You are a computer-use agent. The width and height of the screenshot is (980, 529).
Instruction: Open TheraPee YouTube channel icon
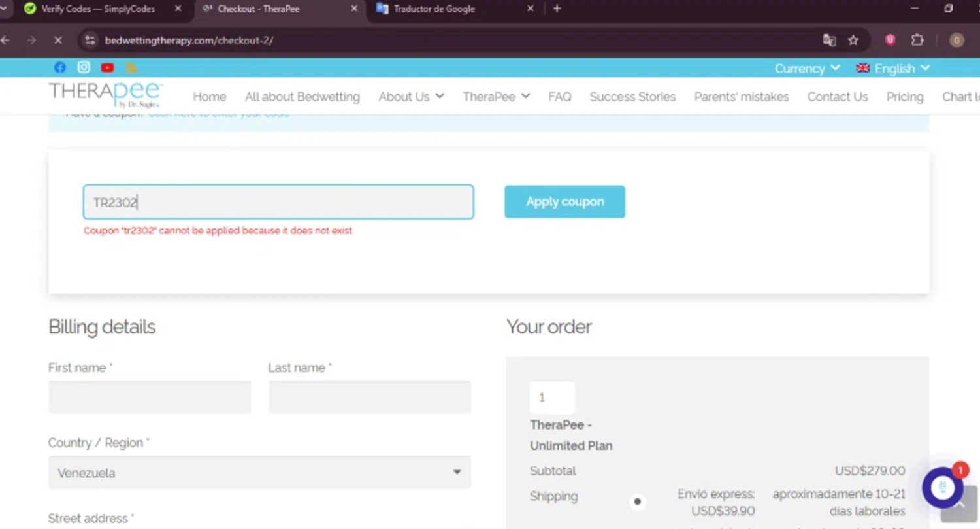tap(108, 67)
